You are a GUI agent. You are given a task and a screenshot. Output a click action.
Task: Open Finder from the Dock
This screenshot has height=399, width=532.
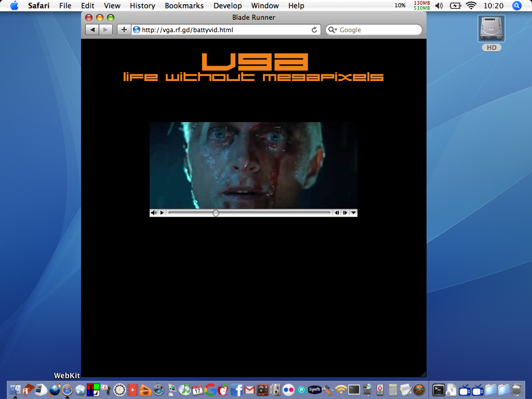15,390
